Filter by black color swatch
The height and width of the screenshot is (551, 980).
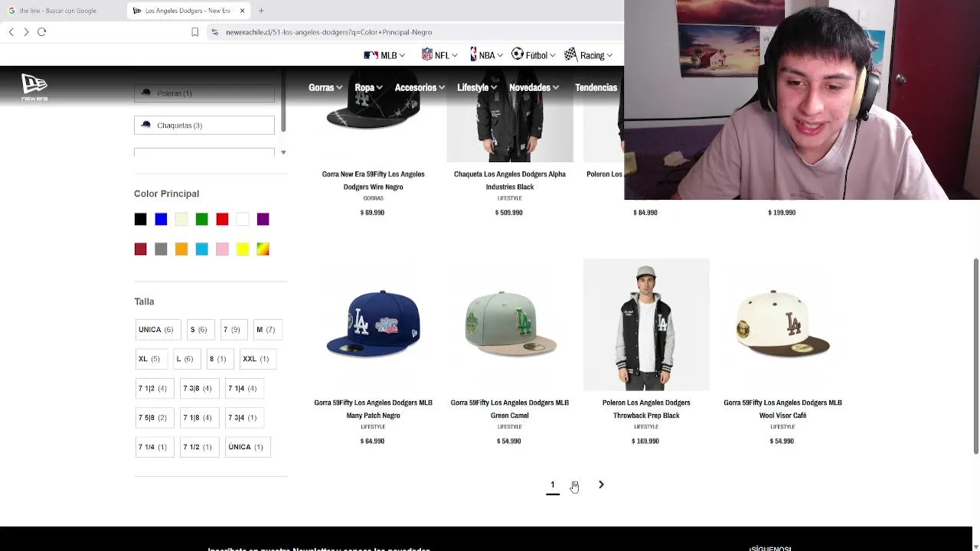(140, 220)
